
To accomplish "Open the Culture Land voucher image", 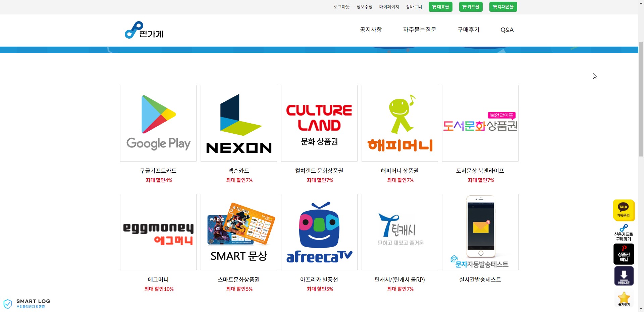I will [x=319, y=123].
